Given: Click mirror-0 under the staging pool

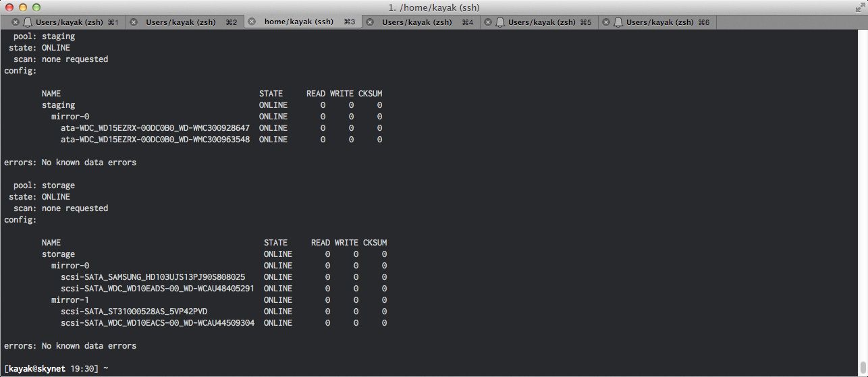Looking at the screenshot, I should click(x=70, y=117).
